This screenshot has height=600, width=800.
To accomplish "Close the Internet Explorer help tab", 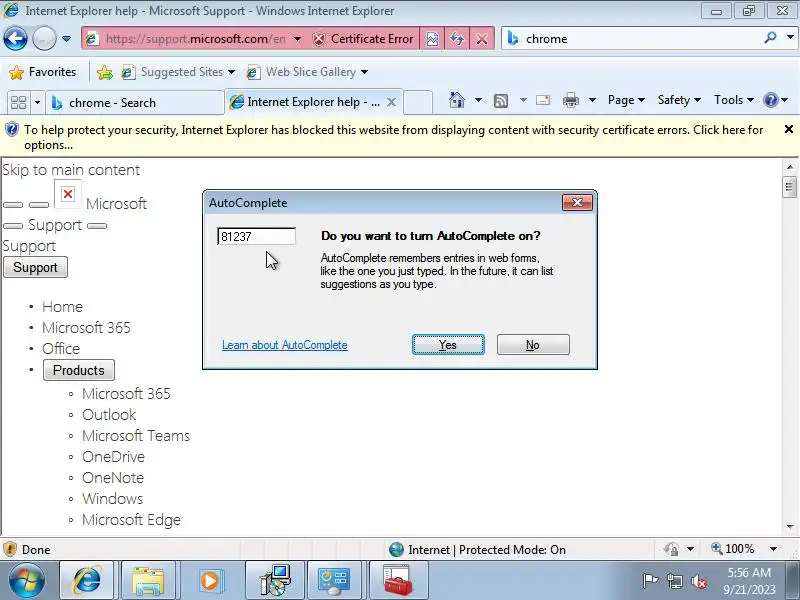I will [391, 102].
